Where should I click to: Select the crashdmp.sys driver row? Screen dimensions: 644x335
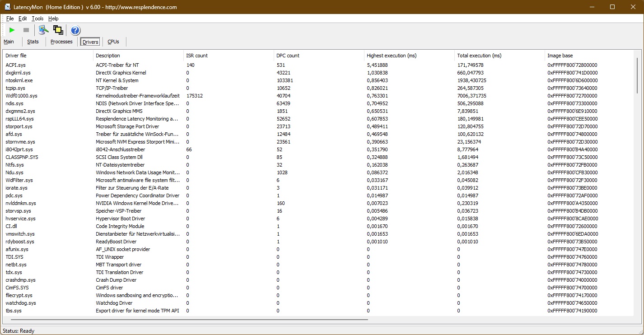click(x=318, y=280)
